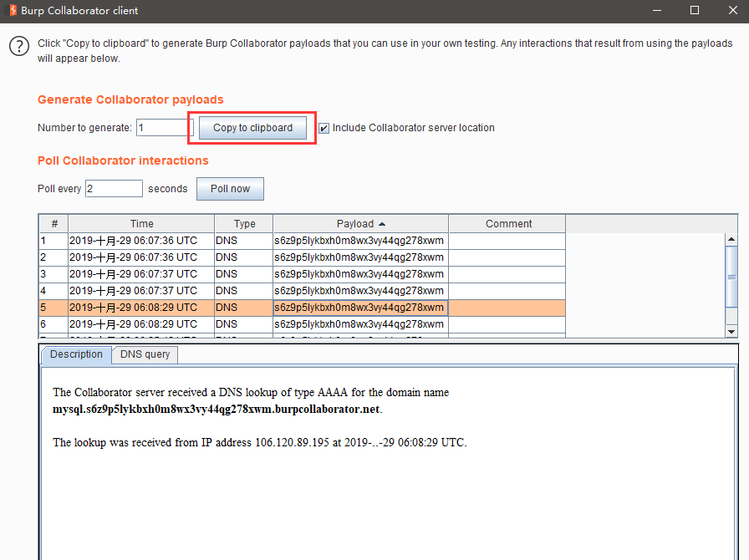Click row 4 payload cell

click(360, 291)
